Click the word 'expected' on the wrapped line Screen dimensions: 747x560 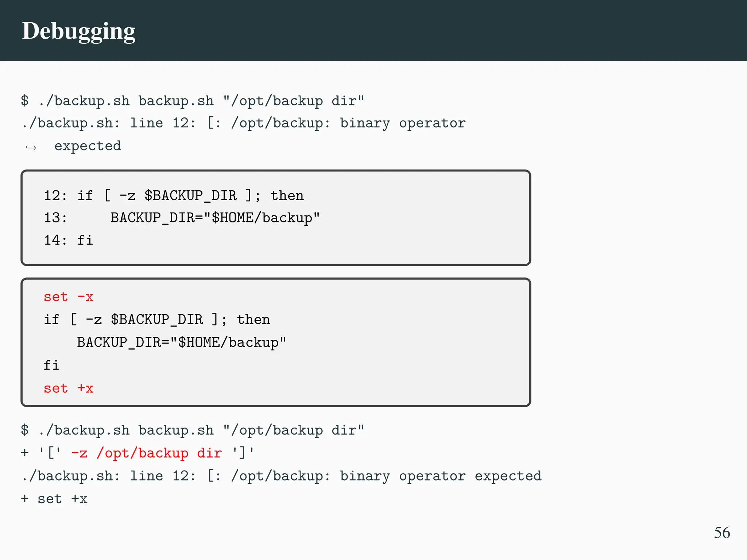click(88, 146)
